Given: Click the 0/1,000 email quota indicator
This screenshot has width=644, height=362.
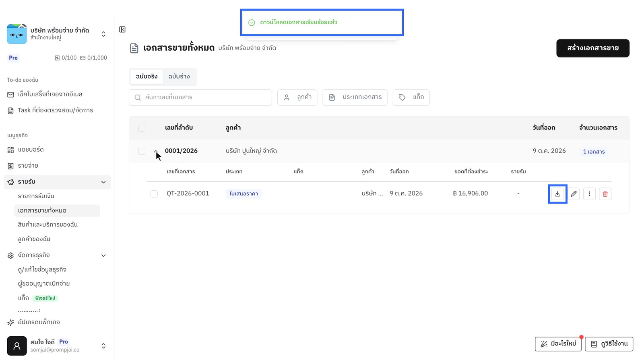Looking at the screenshot, I should point(93,58).
